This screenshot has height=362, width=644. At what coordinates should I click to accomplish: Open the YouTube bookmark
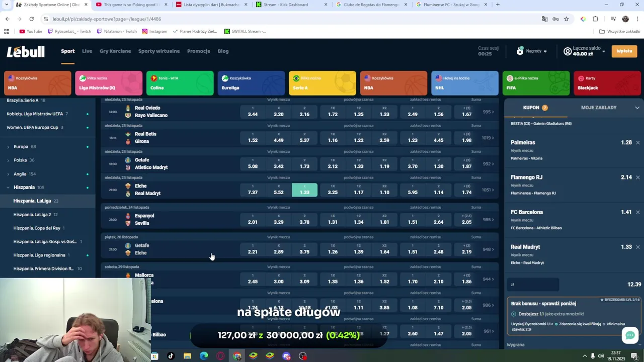tap(31, 31)
